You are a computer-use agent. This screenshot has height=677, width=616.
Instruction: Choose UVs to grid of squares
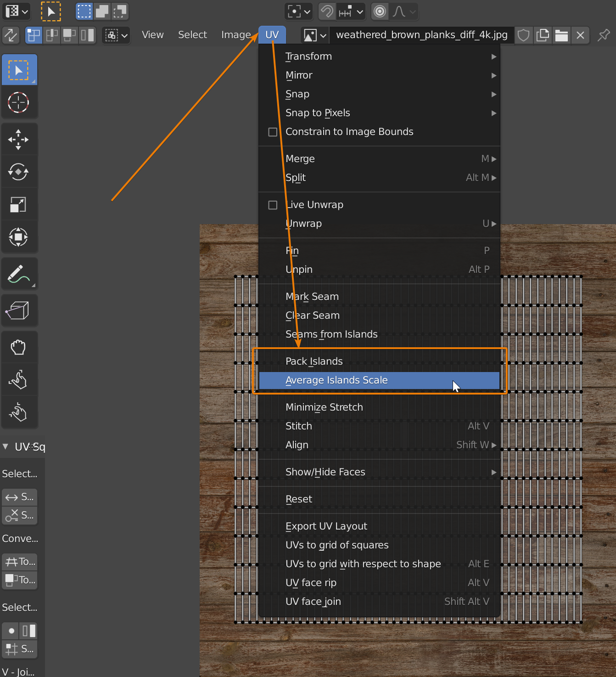337,545
